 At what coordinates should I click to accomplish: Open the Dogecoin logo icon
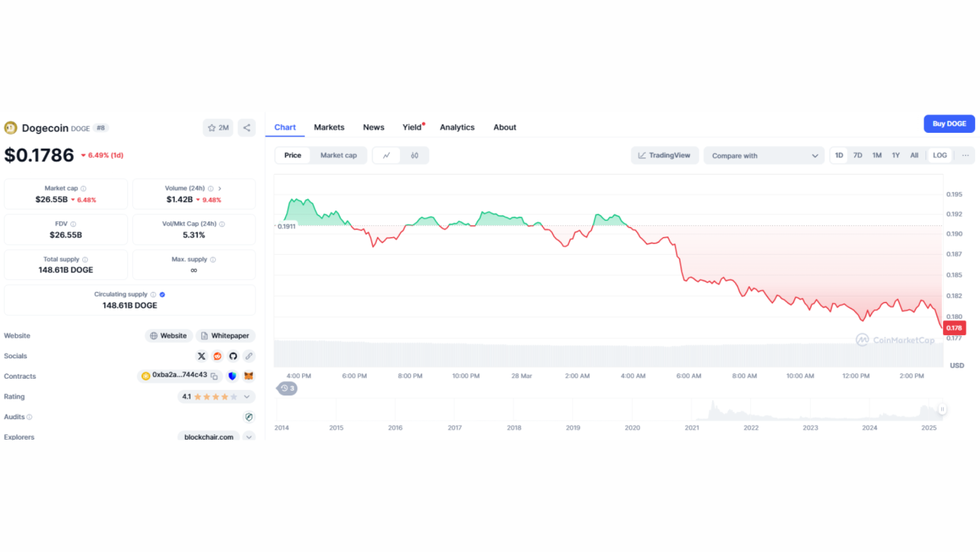click(11, 128)
